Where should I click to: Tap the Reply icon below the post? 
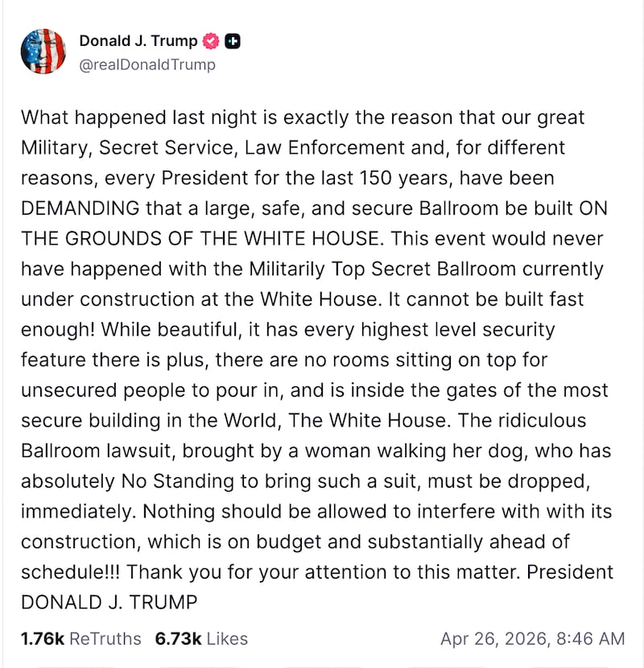76,666
